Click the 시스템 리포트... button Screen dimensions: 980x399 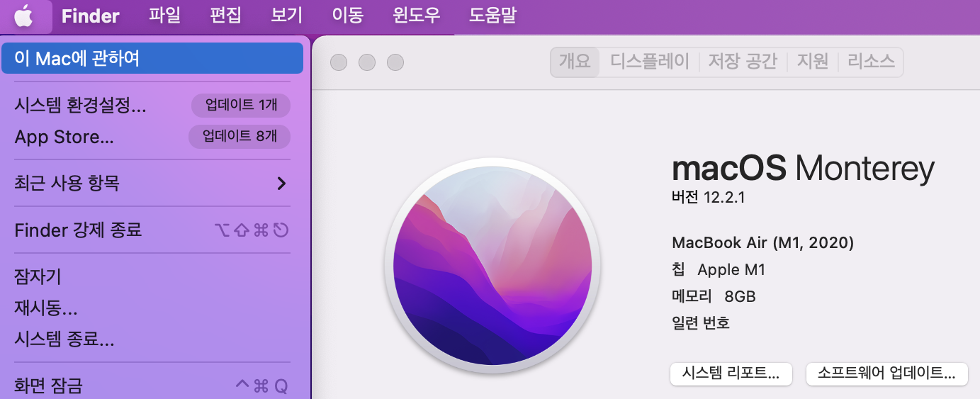point(731,373)
